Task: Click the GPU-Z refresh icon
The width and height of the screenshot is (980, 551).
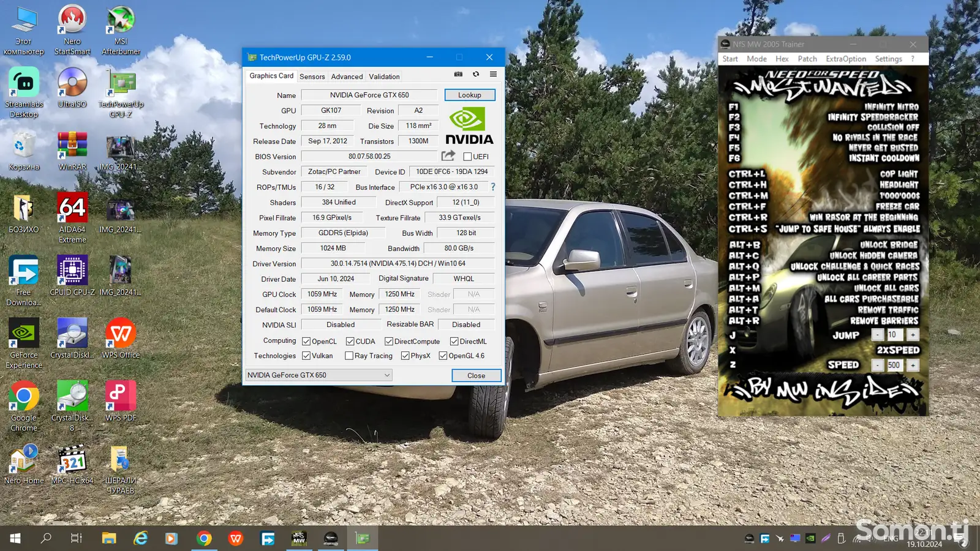Action: click(x=476, y=74)
